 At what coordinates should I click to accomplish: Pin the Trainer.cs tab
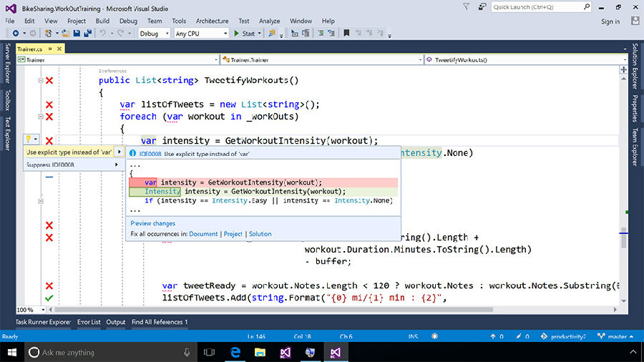click(x=50, y=49)
